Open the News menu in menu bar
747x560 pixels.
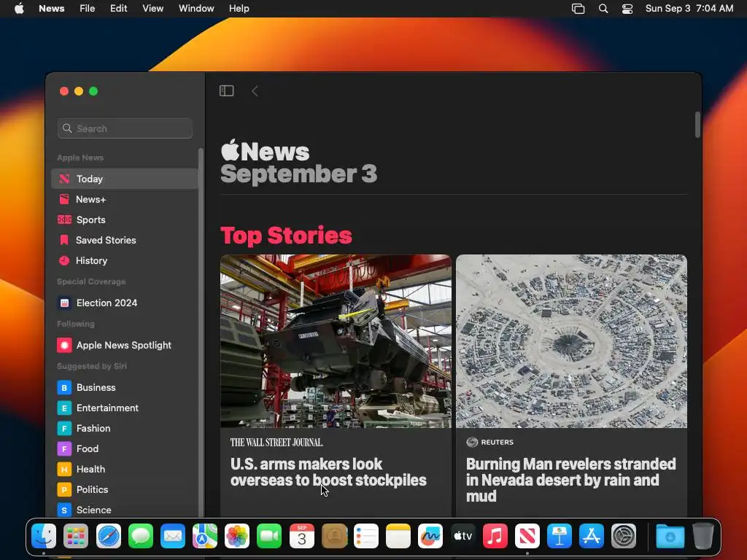point(52,8)
